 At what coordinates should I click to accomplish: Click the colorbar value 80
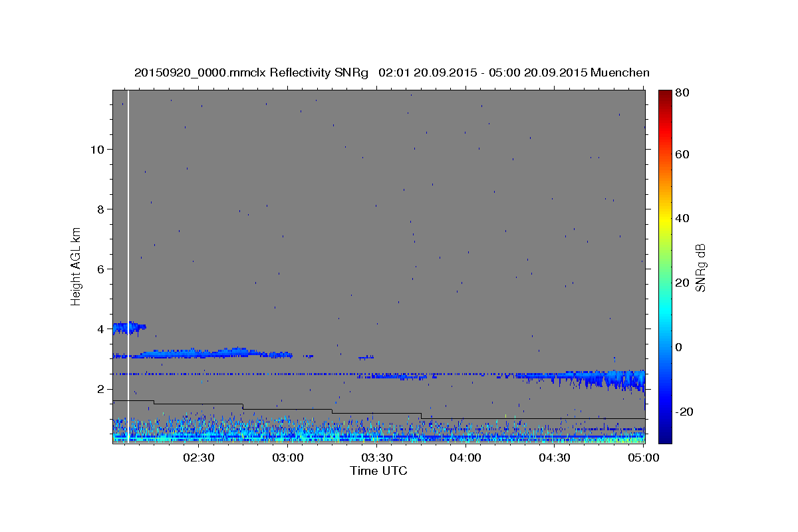coord(684,94)
